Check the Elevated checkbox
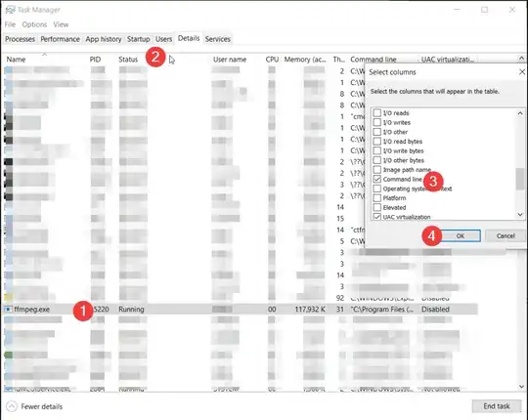528x420 pixels. pyautogui.click(x=377, y=207)
